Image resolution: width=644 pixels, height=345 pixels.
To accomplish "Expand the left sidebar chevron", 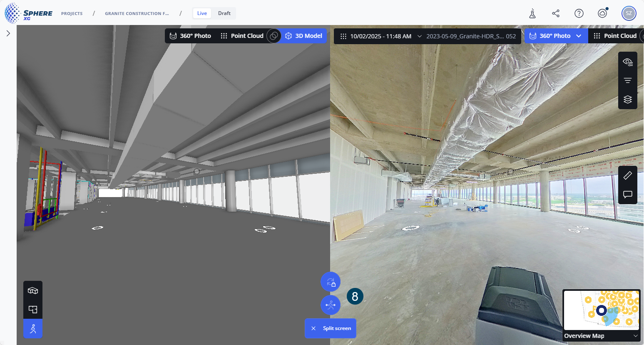I will pyautogui.click(x=8, y=33).
